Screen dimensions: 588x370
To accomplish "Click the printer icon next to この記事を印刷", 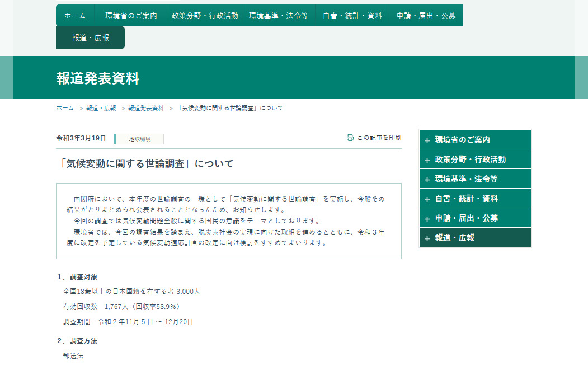I will 350,136.
